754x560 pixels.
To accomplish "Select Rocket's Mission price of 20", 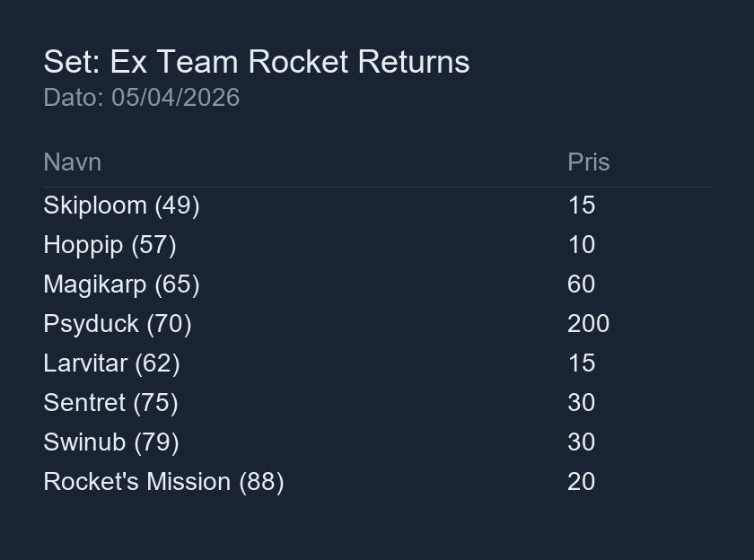I will (x=581, y=482).
